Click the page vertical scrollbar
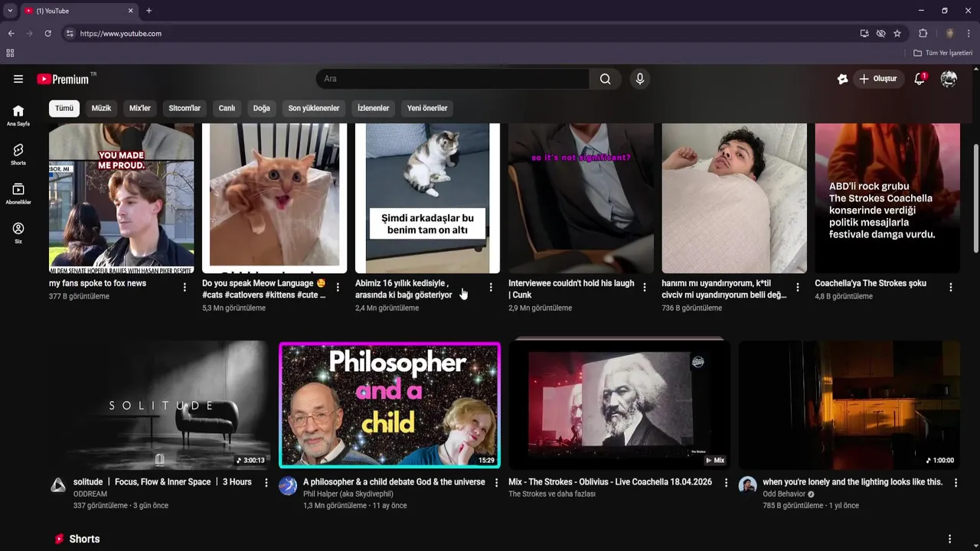Screen dimensions: 980x551 [975, 197]
